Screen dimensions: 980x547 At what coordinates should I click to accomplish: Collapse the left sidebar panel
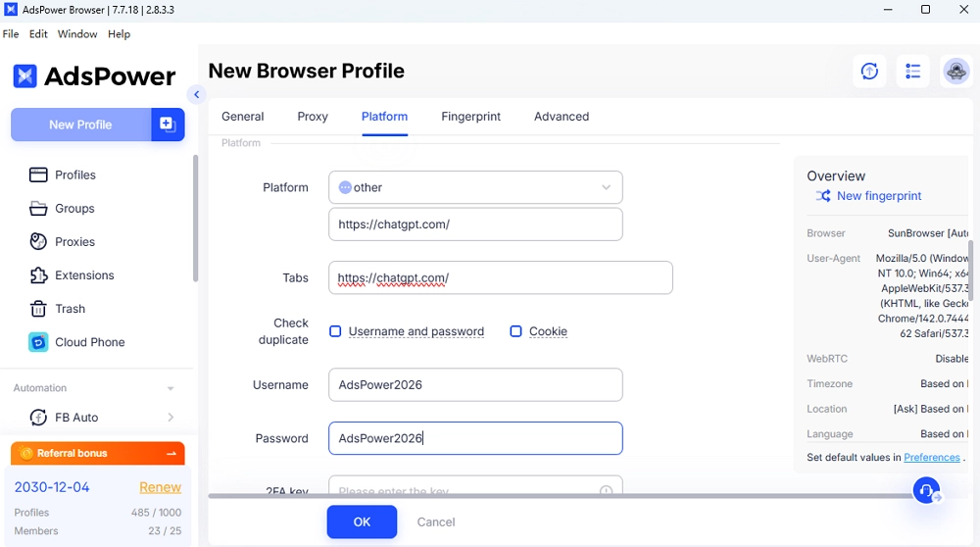click(196, 95)
